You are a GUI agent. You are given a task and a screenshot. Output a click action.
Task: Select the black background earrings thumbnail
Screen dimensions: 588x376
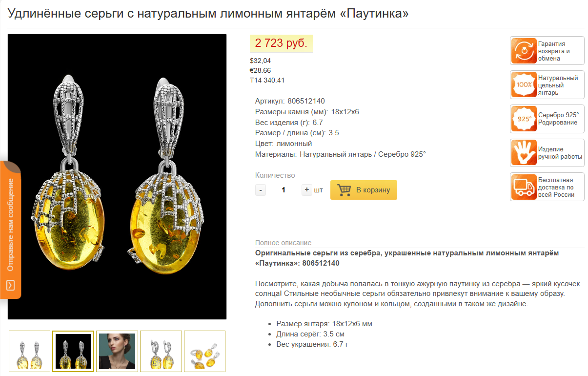(x=73, y=351)
